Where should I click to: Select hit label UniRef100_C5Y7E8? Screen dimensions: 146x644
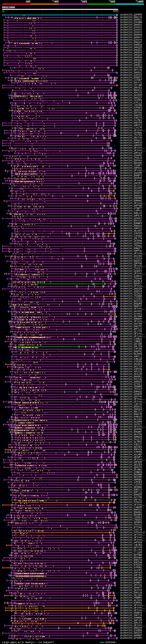(131, 135)
